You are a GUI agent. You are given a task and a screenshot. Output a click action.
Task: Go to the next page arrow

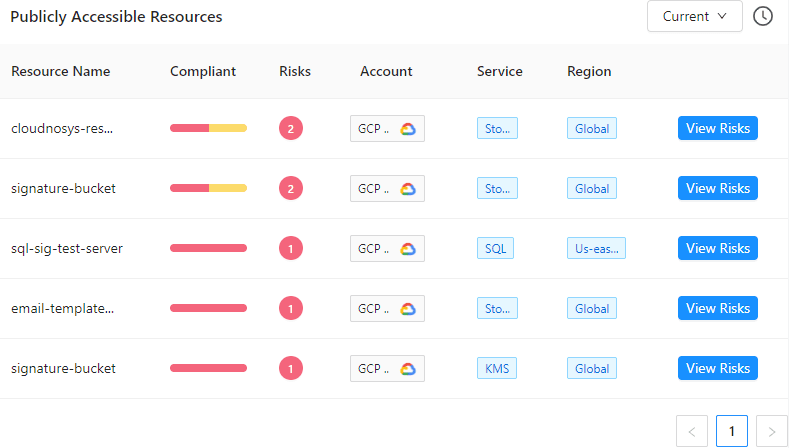tap(772, 431)
